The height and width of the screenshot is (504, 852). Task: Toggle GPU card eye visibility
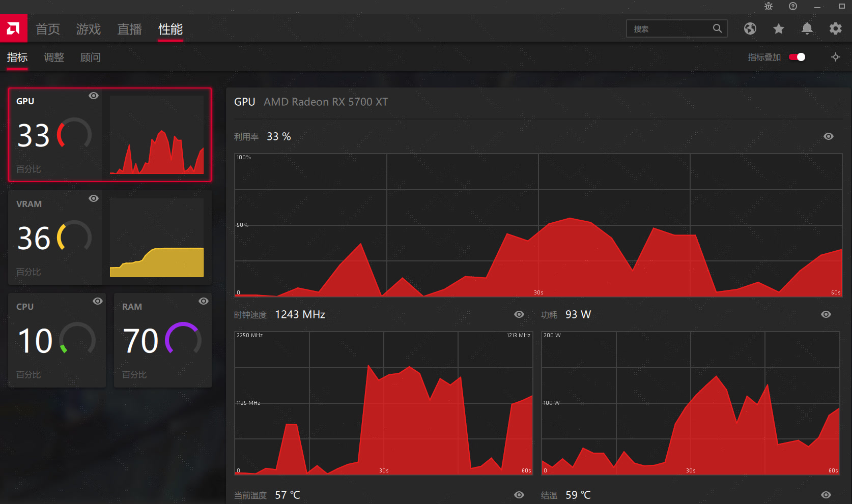point(94,96)
